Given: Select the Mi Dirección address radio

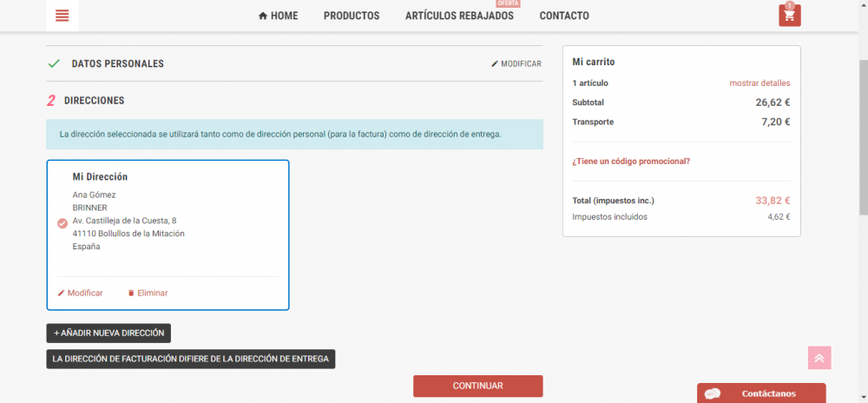Looking at the screenshot, I should 62,223.
